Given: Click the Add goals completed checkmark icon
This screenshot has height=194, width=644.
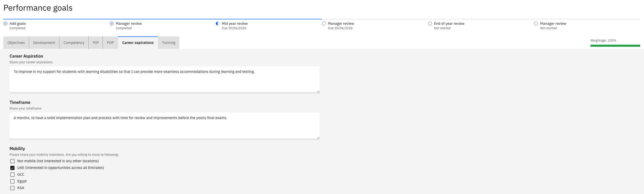Looking at the screenshot, I should pyautogui.click(x=5, y=24).
